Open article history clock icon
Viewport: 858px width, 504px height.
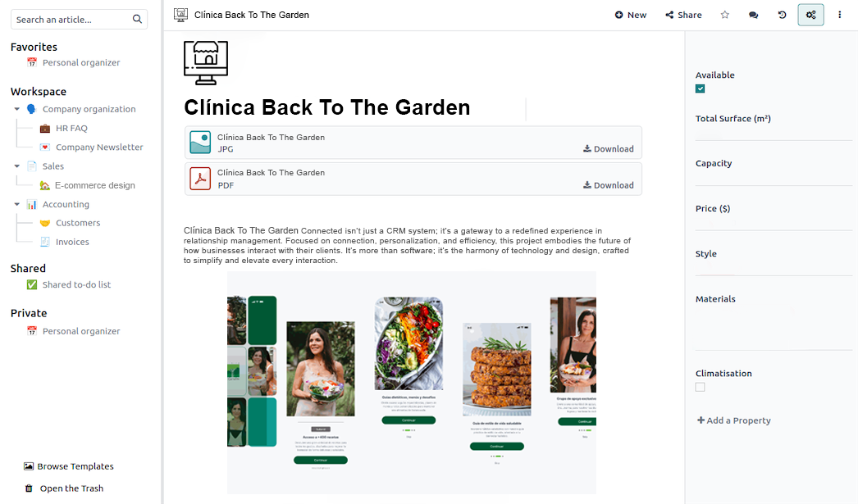[782, 15]
